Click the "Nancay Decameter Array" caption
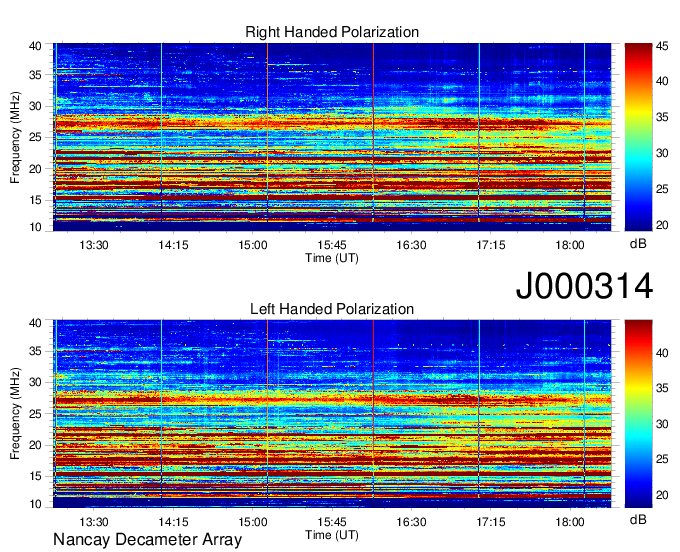Image resolution: width=680 pixels, height=552 pixels. coord(147,540)
